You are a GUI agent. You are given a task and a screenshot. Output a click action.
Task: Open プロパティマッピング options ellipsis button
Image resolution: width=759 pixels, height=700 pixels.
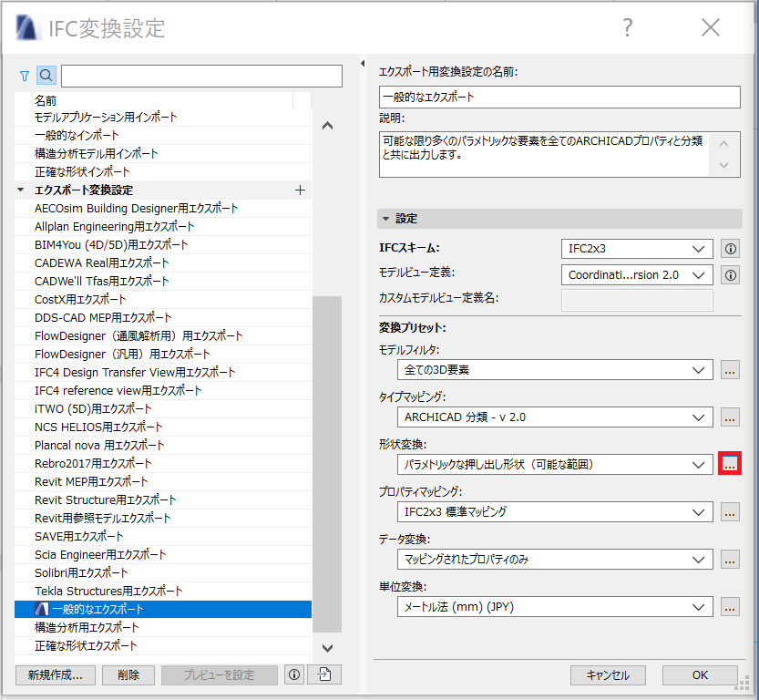(730, 511)
